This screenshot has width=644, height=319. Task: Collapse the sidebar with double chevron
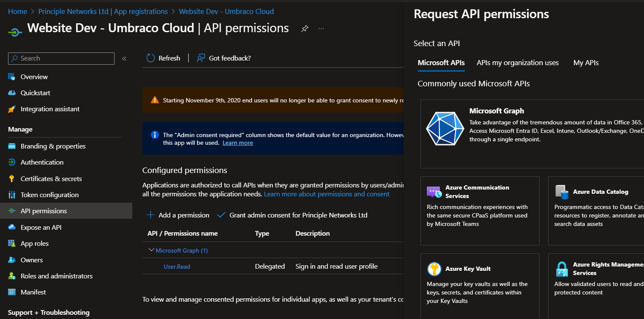click(x=124, y=58)
